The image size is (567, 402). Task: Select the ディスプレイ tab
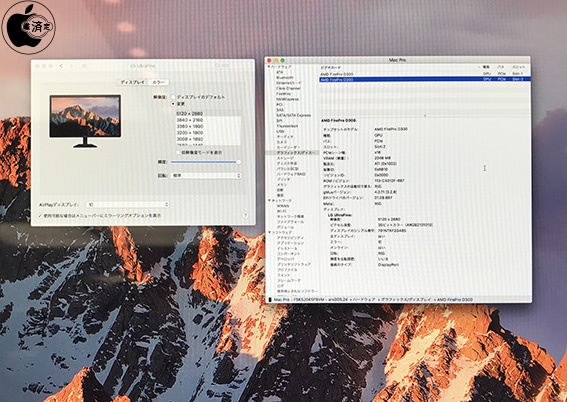133,82
